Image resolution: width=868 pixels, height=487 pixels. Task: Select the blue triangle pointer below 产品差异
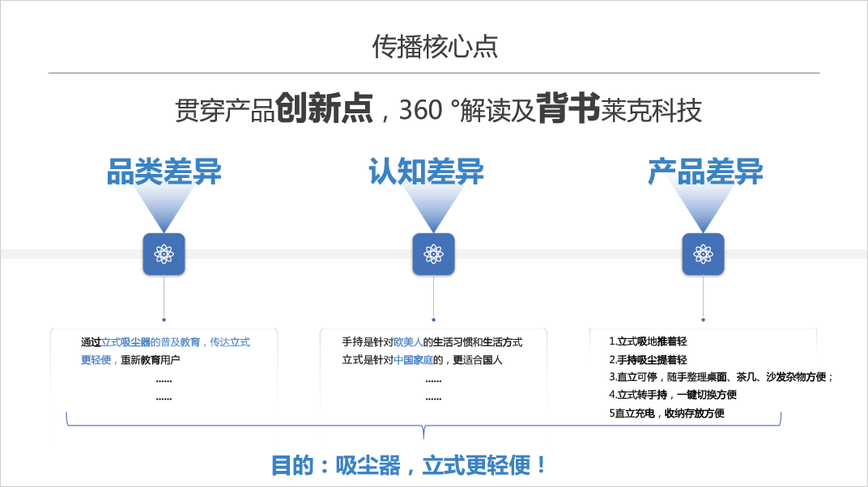click(703, 206)
